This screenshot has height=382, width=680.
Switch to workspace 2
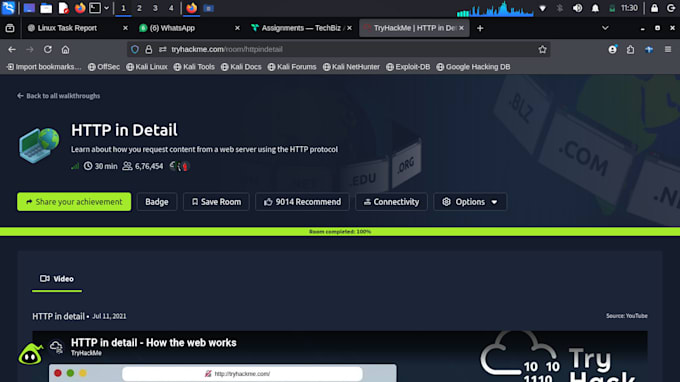pos(139,8)
